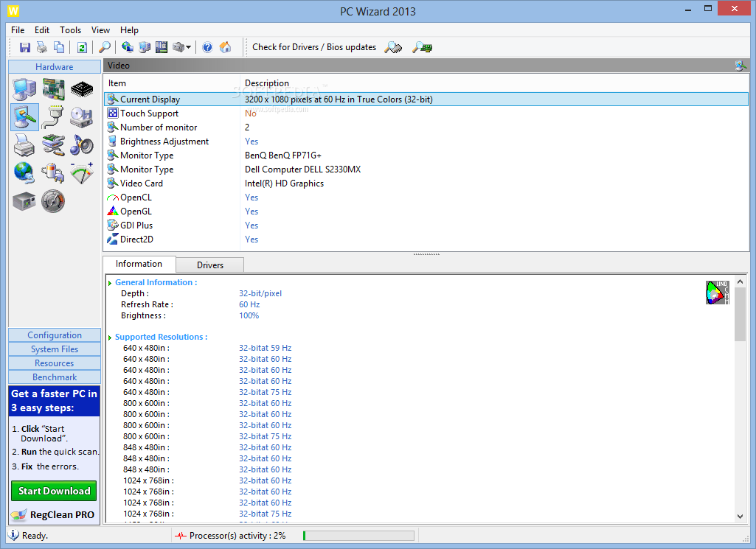Select the Current Display row
The width and height of the screenshot is (756, 549).
[426, 99]
